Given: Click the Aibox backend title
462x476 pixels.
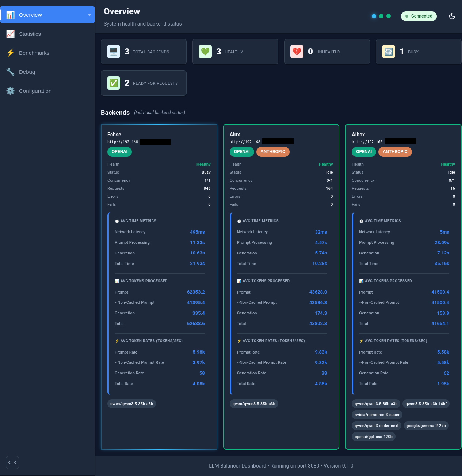Looking at the screenshot, I should point(358,135).
